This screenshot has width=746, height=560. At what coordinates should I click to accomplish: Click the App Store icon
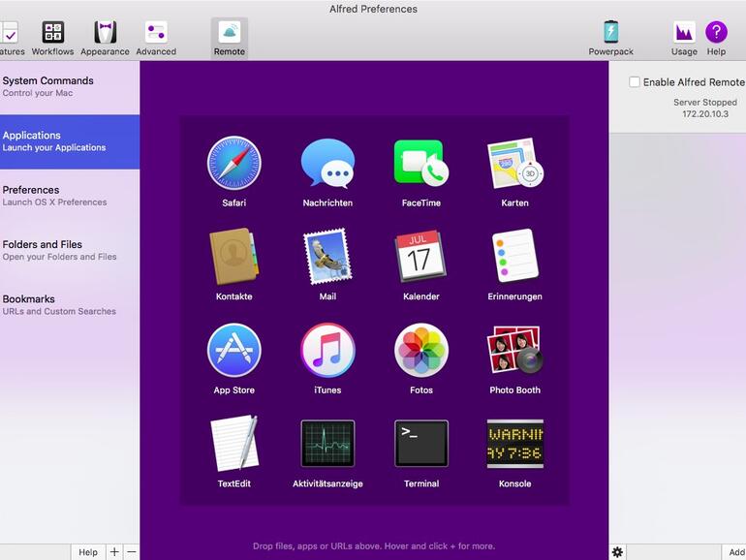point(234,351)
